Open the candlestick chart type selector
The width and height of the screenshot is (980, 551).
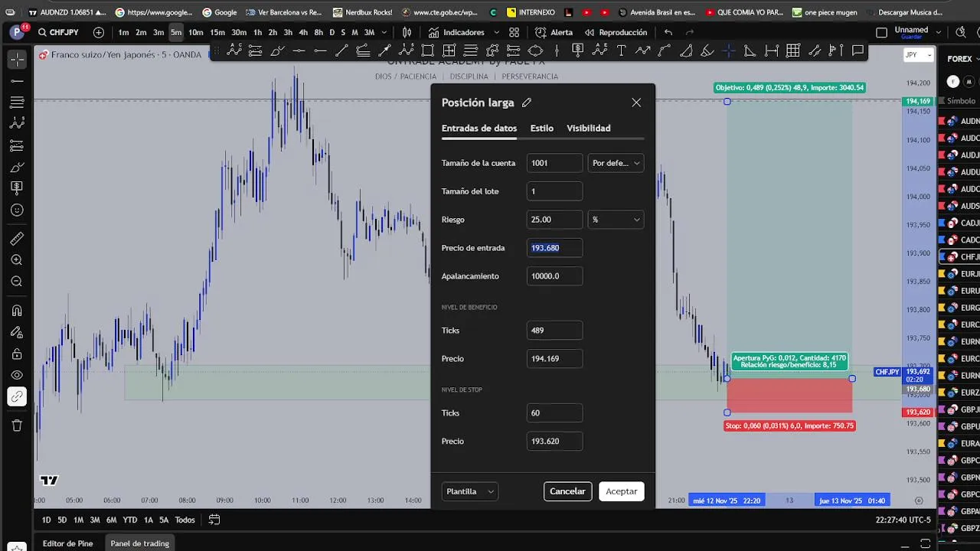tap(407, 32)
